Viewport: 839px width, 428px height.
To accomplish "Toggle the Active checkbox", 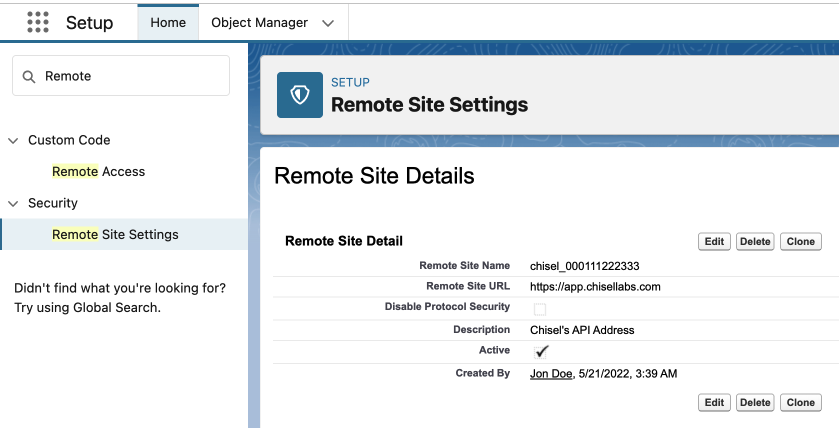I will (x=541, y=351).
